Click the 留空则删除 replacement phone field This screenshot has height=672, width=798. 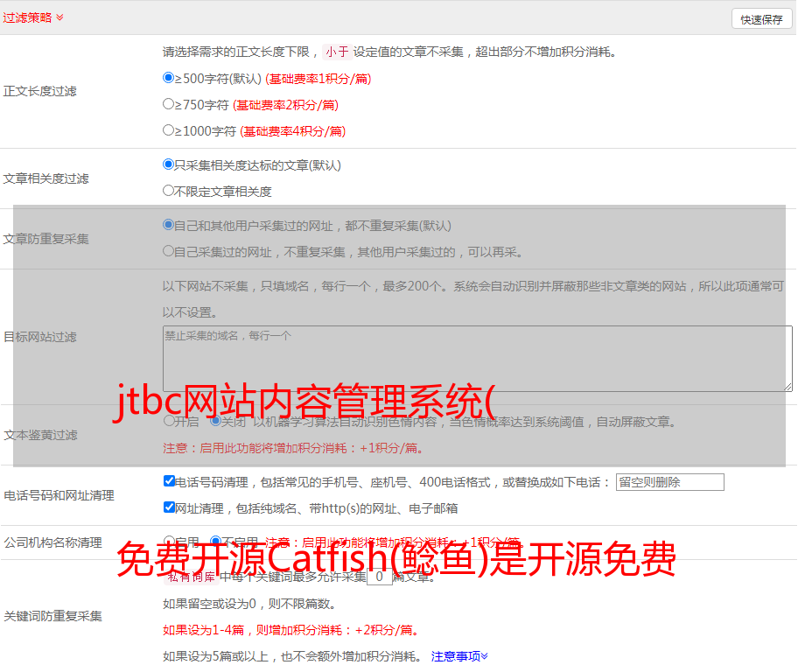point(669,482)
